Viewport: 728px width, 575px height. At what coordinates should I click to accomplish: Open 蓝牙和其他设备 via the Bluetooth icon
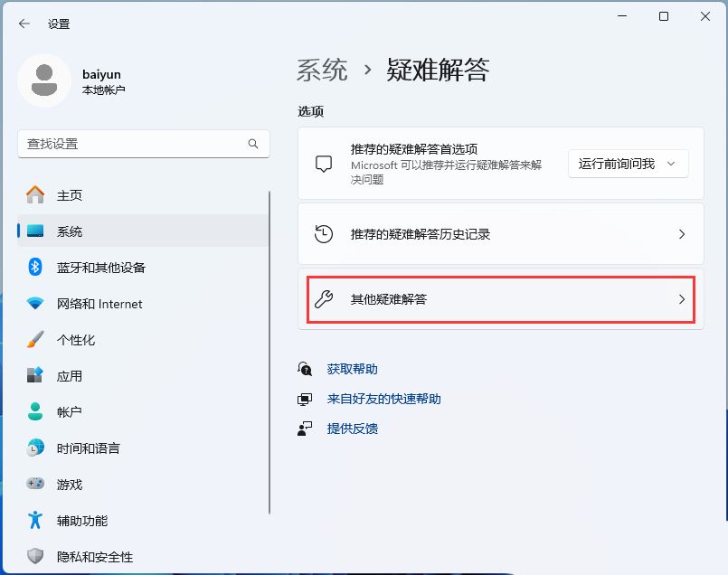point(34,267)
